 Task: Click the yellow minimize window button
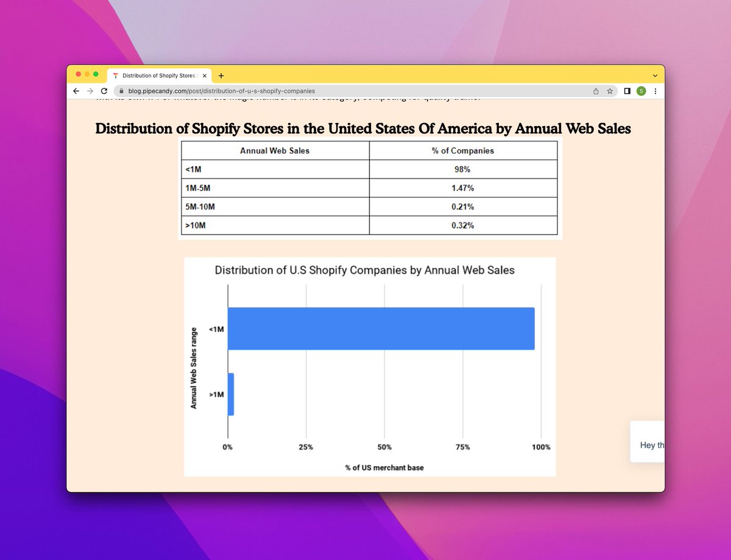(87, 74)
